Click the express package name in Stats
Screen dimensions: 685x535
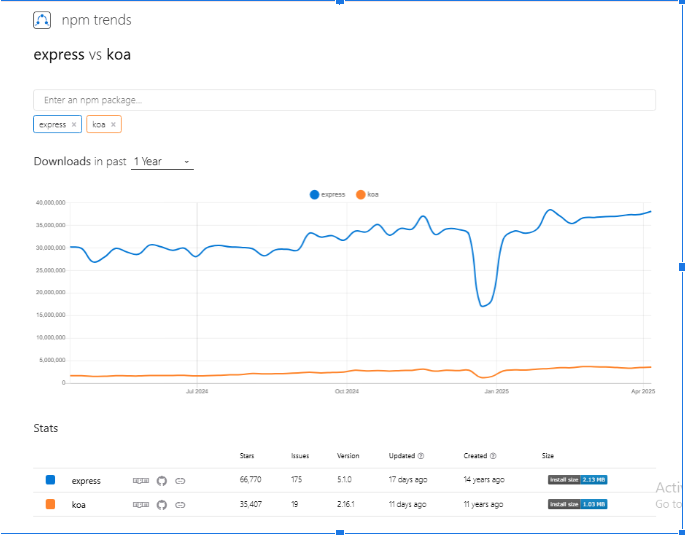(86, 481)
